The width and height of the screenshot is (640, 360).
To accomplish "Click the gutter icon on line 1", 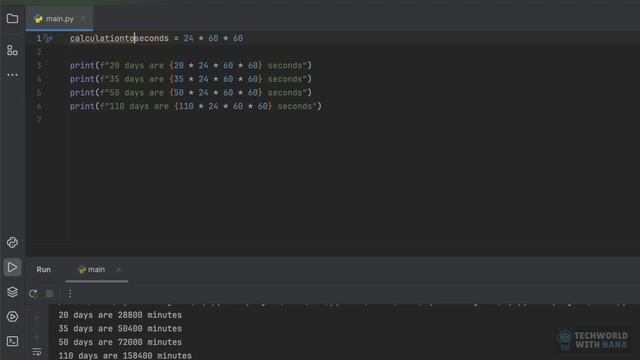I will tap(48, 39).
